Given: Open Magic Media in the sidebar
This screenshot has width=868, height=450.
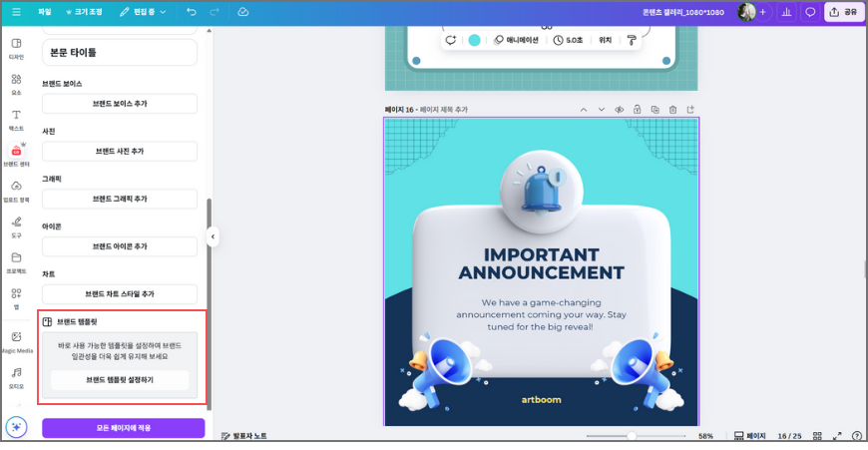Looking at the screenshot, I should (17, 342).
